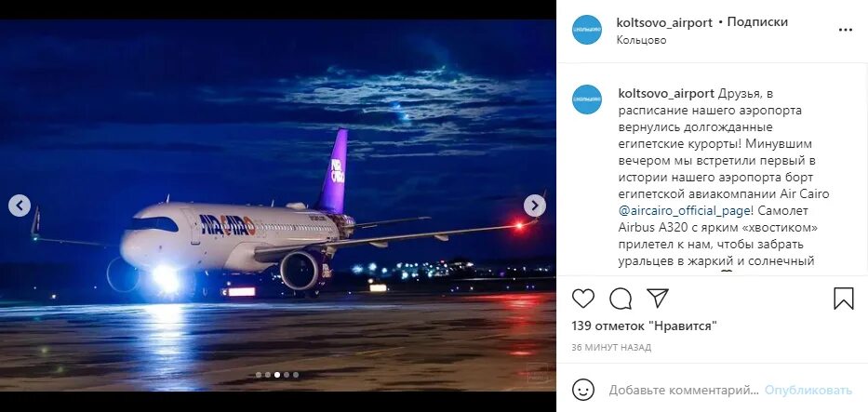The height and width of the screenshot is (412, 868).
Task: Open the three-dots more options menu
Action: (x=846, y=30)
